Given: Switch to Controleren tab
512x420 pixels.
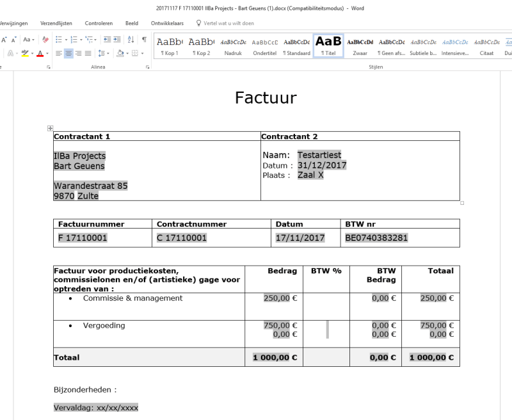Looking at the screenshot, I should (x=99, y=23).
